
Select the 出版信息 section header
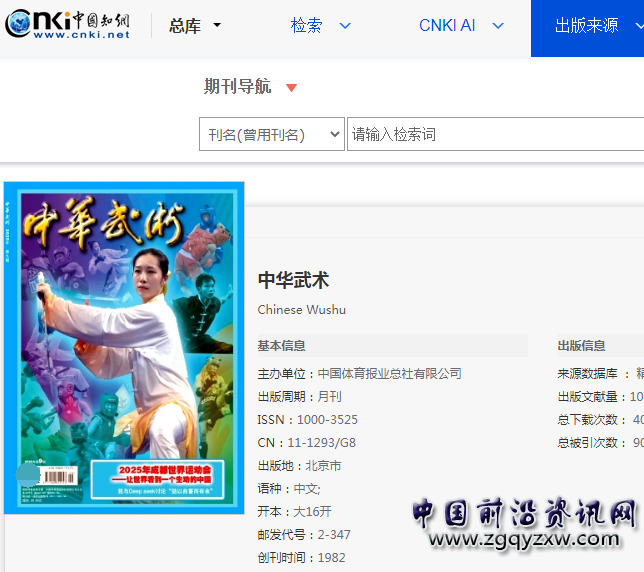click(581, 346)
